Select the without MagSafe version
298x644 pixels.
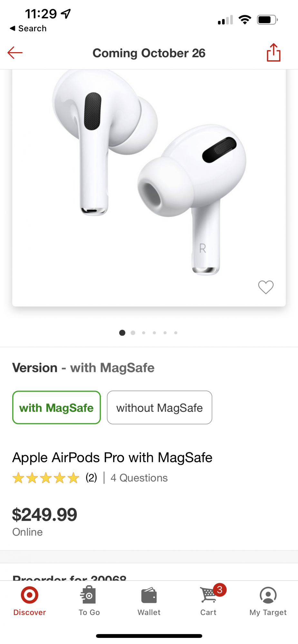159,408
